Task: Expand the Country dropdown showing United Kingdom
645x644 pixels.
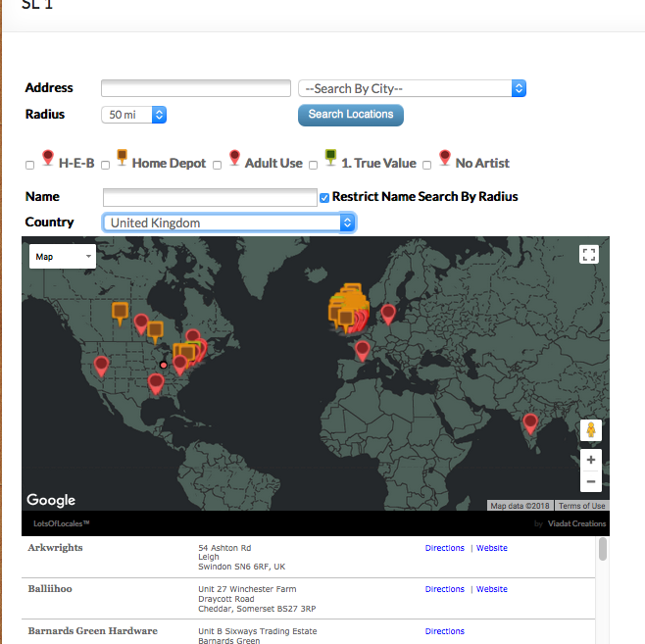Action: coord(228,223)
